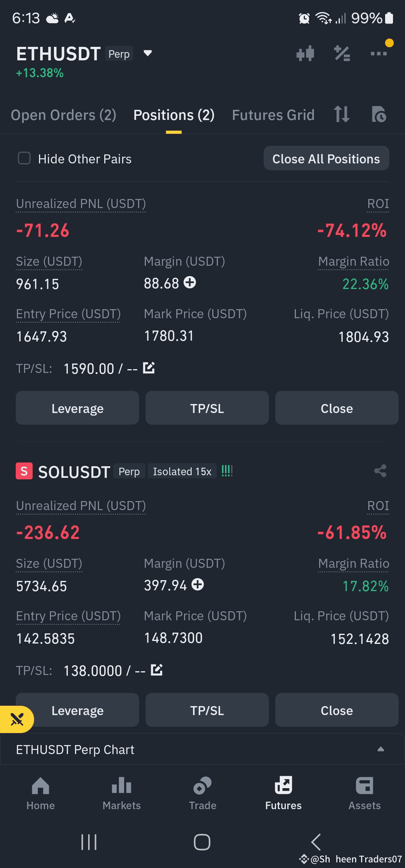
Task: Open the order history clock icon
Action: (x=379, y=114)
